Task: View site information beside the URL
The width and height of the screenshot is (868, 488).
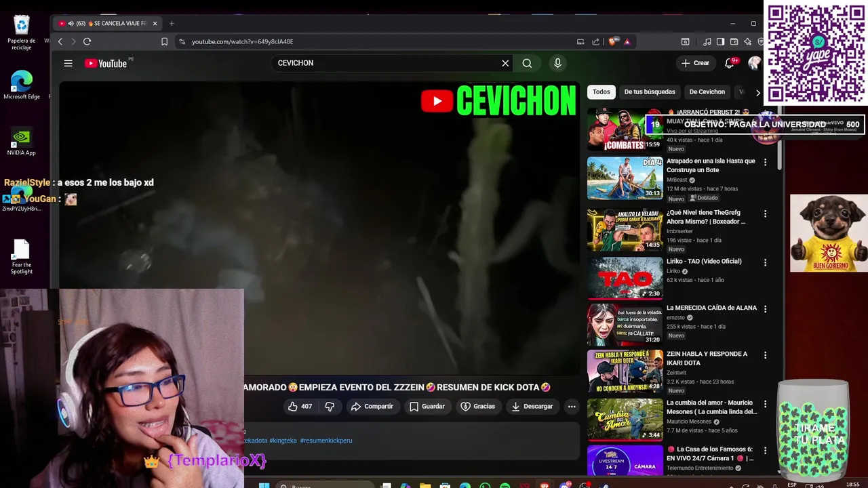Action: (x=182, y=41)
